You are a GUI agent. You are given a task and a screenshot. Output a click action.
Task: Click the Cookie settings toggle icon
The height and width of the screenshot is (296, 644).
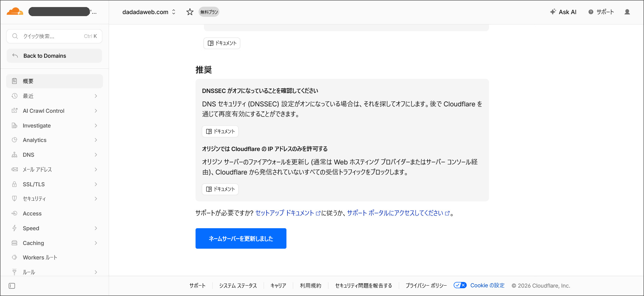(460, 285)
